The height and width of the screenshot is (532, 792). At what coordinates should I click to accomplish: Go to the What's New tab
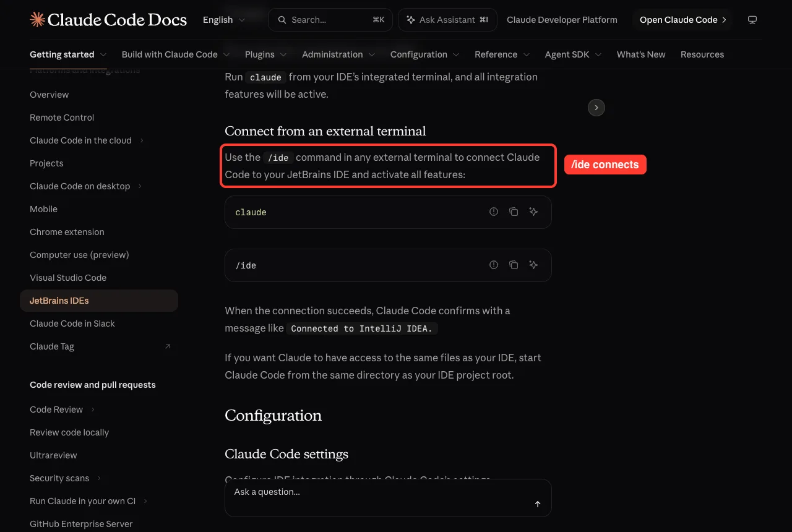pos(641,54)
